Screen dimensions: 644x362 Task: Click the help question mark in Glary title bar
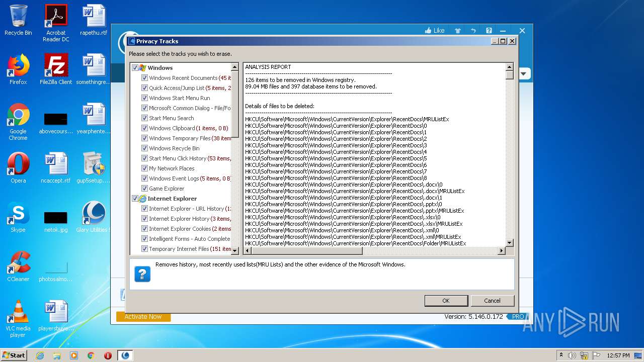point(488,31)
